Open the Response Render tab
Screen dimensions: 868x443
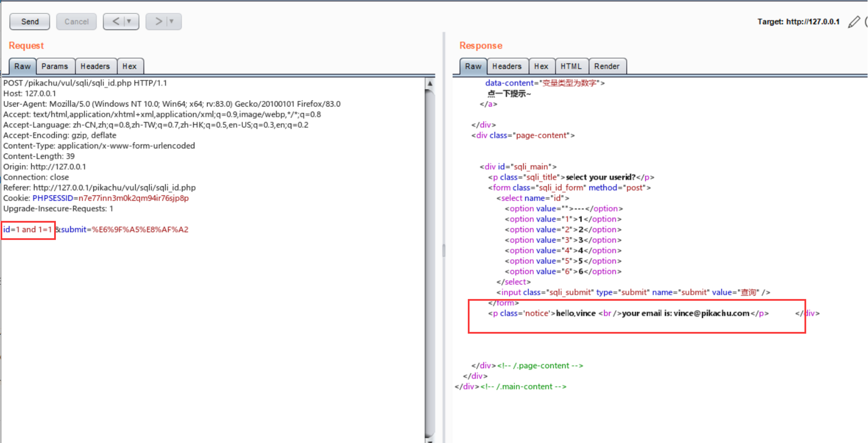[x=606, y=66]
